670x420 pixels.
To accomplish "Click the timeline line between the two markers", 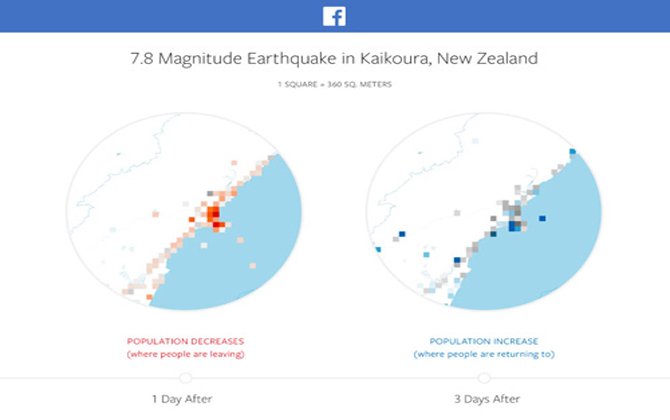I will (x=334, y=378).
